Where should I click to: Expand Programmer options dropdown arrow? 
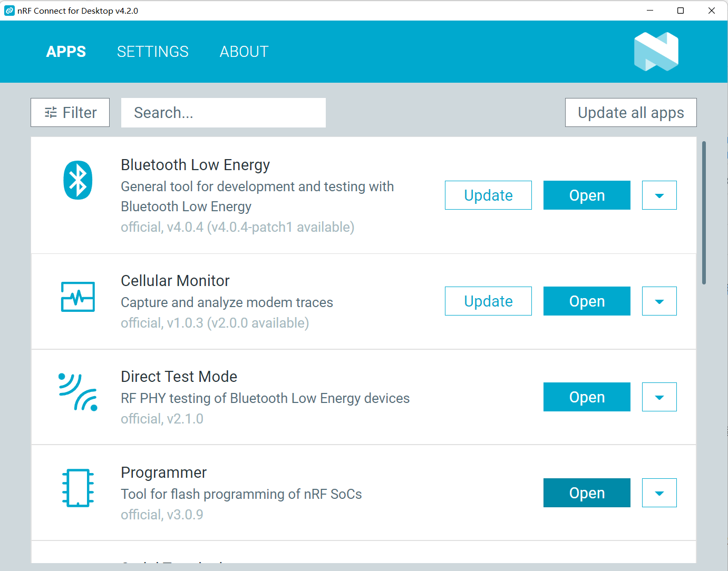(659, 493)
